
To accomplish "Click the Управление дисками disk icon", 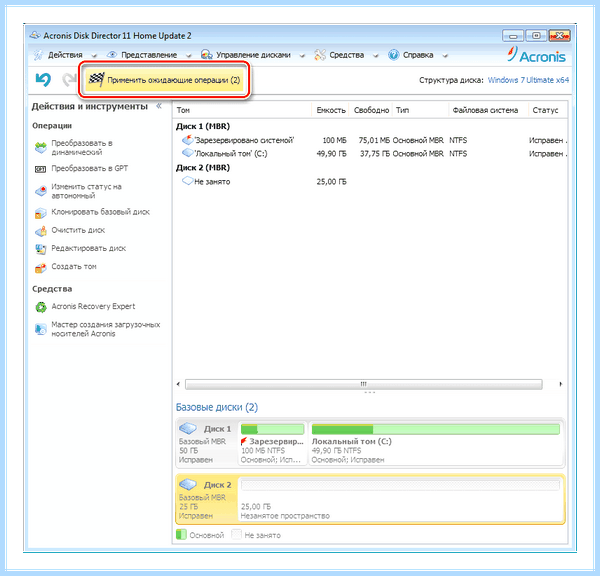I will pyautogui.click(x=207, y=55).
